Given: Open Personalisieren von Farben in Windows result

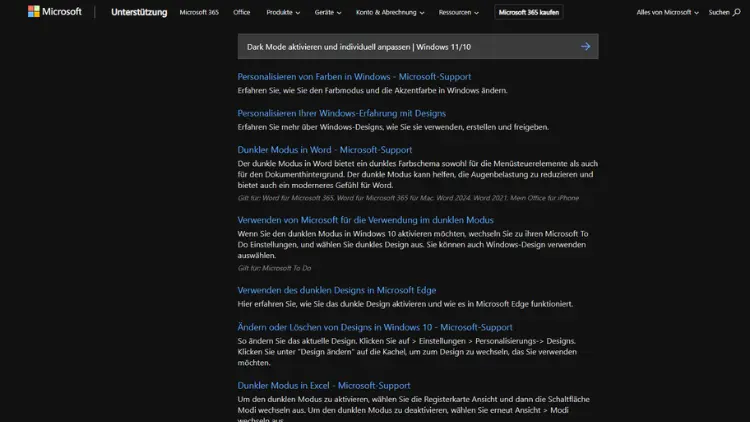Looking at the screenshot, I should 354,77.
